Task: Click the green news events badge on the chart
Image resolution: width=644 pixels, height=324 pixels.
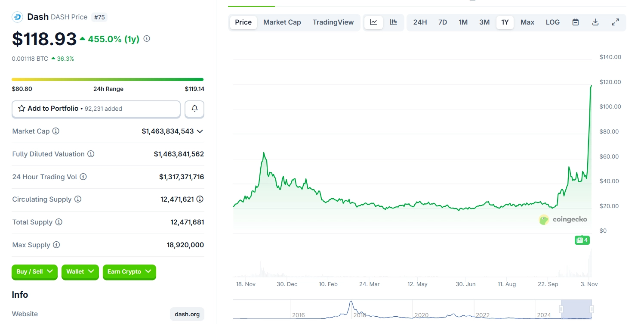Action: click(x=582, y=240)
